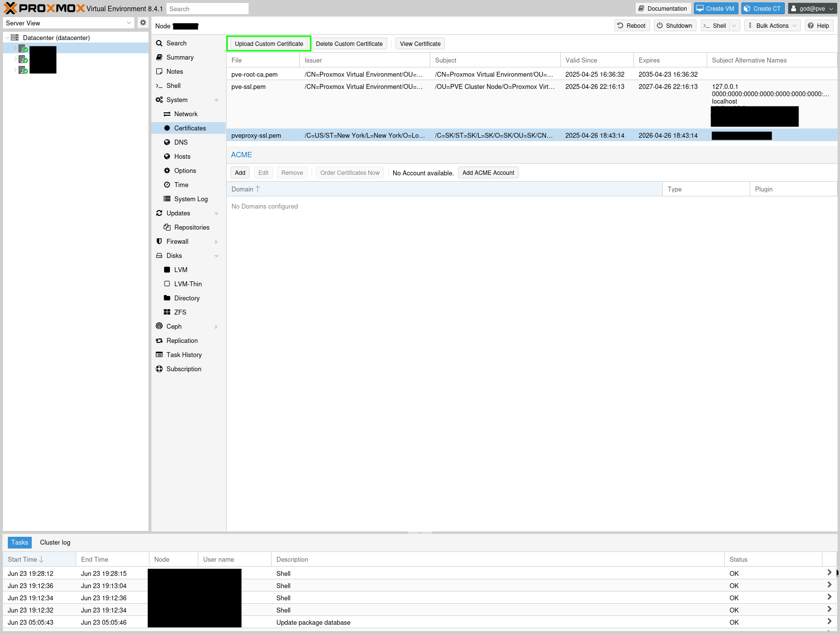Click the Replication retweet icon

pyautogui.click(x=159, y=340)
